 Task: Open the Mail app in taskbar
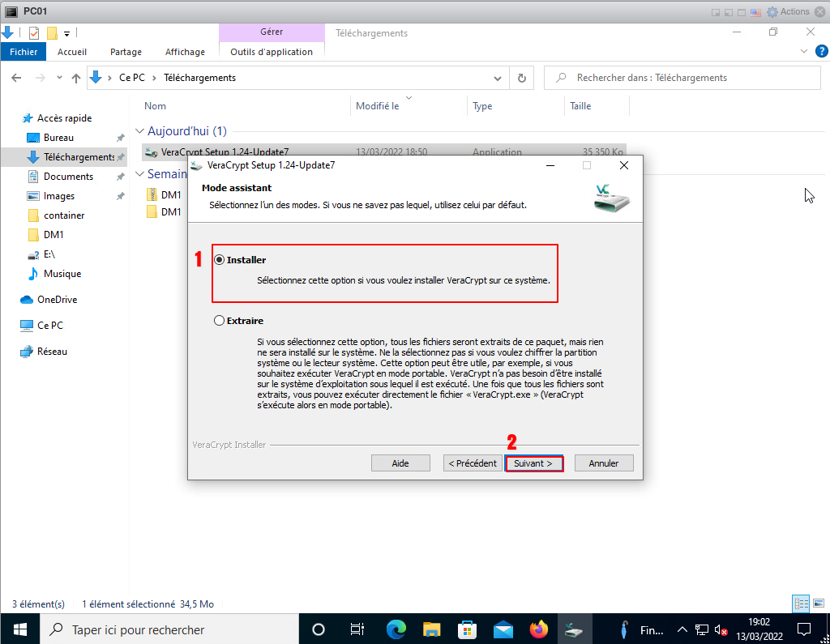pos(503,629)
